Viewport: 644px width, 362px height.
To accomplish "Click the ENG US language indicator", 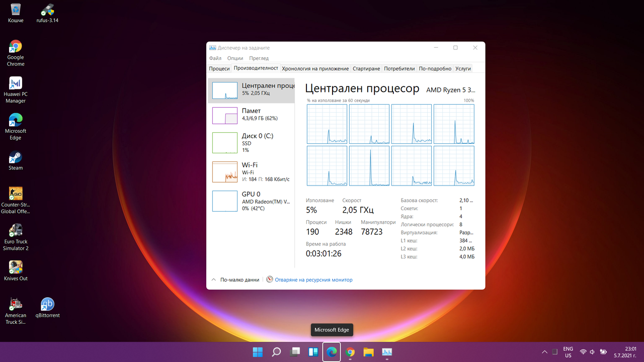I will point(568,352).
